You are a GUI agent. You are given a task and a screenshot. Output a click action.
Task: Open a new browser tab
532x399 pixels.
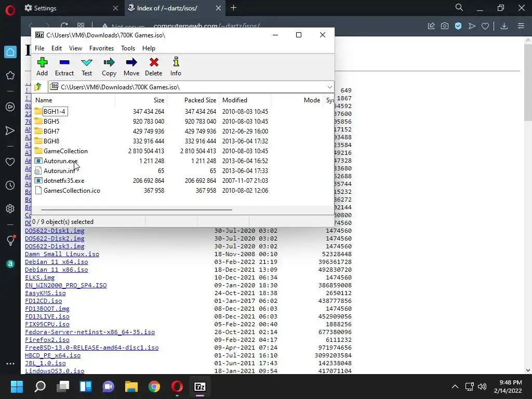click(x=233, y=8)
